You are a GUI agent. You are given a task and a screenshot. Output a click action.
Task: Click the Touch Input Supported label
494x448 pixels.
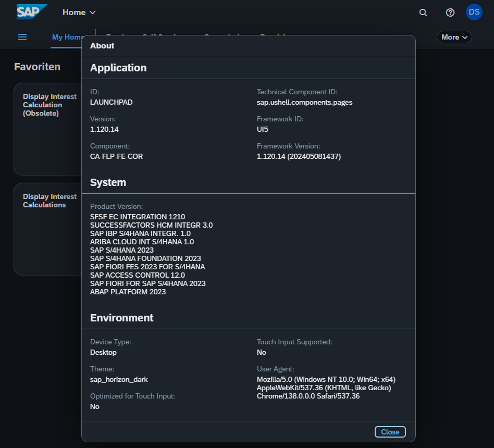294,342
